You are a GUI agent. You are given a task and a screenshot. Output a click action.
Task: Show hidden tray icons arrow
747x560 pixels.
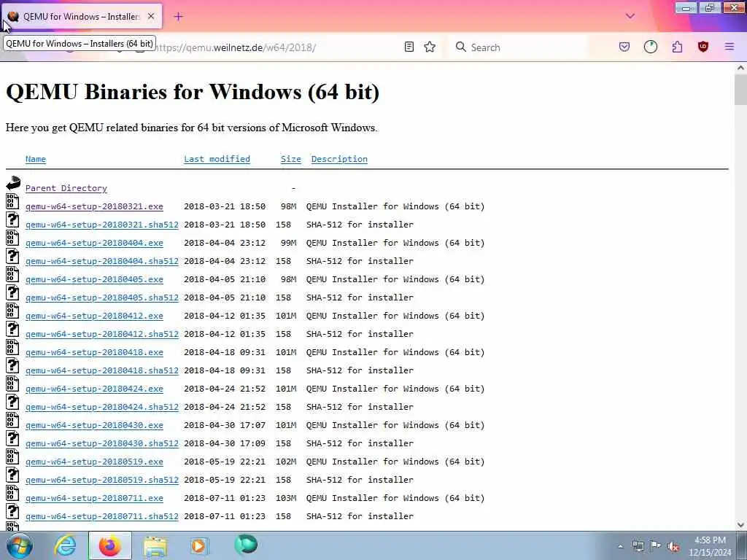(620, 546)
